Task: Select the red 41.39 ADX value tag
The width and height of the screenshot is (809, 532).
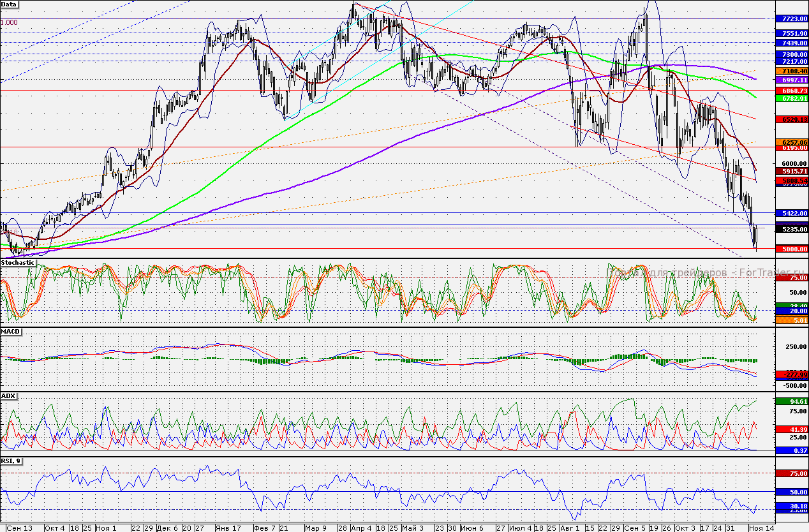Action: click(790, 429)
